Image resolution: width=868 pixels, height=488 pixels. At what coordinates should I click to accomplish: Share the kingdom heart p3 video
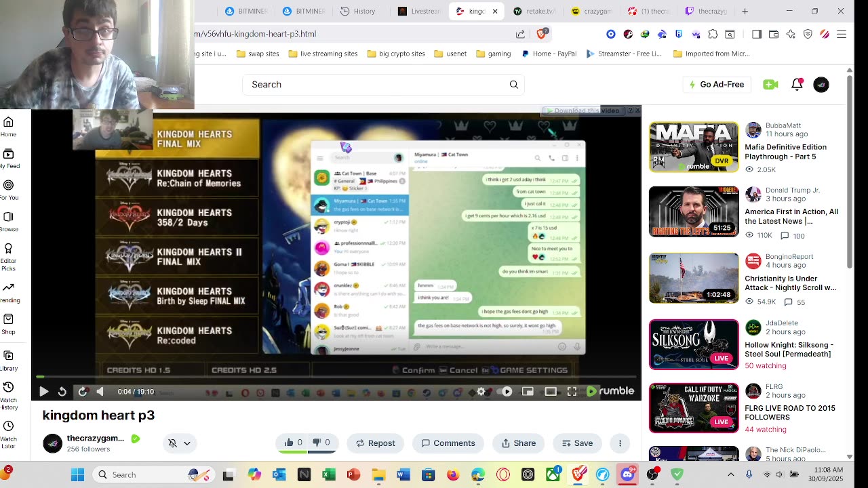click(x=519, y=443)
